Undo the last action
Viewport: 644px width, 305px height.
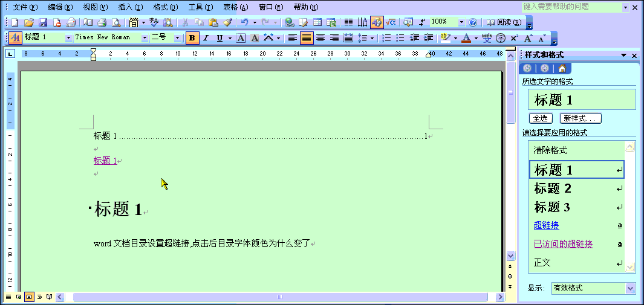pyautogui.click(x=245, y=22)
